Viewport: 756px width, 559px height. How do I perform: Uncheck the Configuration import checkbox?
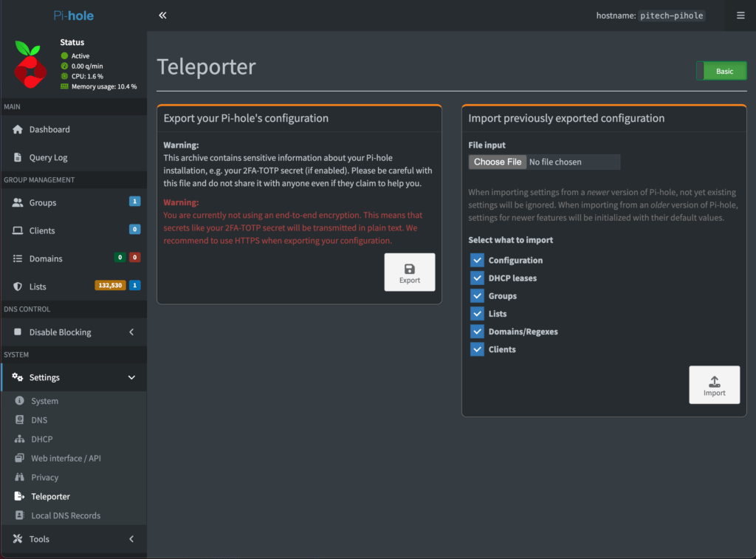[477, 260]
